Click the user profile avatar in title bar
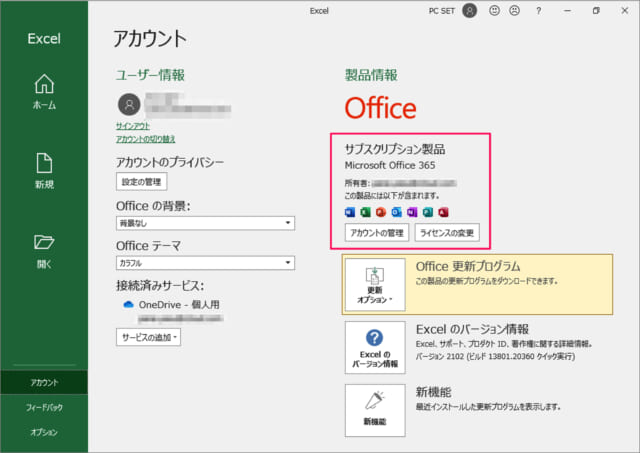This screenshot has height=453, width=640. tap(470, 11)
